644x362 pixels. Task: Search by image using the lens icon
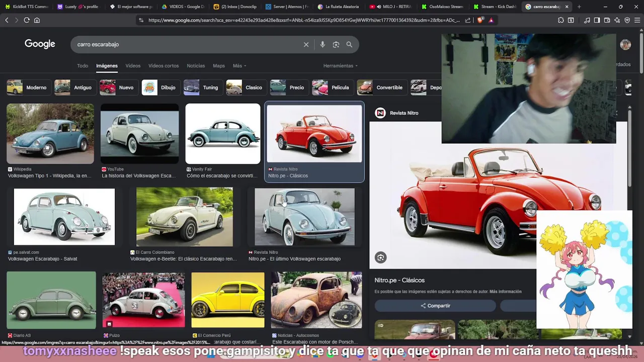click(x=336, y=44)
